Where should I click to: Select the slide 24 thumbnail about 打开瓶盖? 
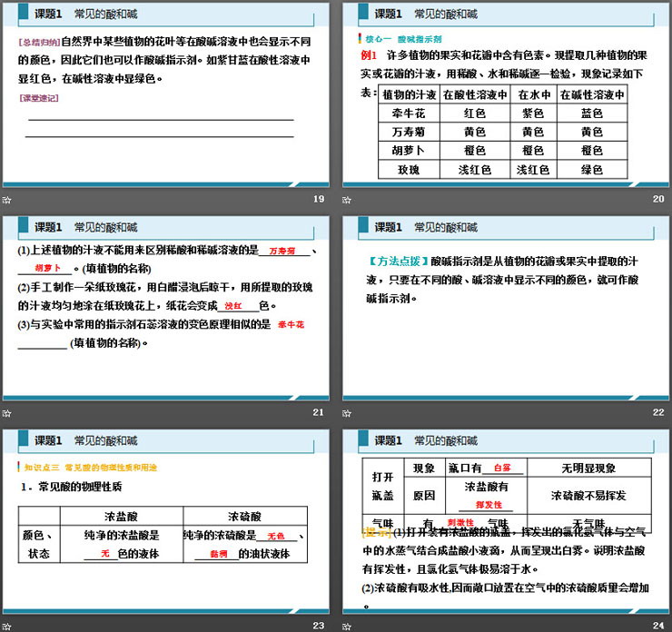coord(506,522)
